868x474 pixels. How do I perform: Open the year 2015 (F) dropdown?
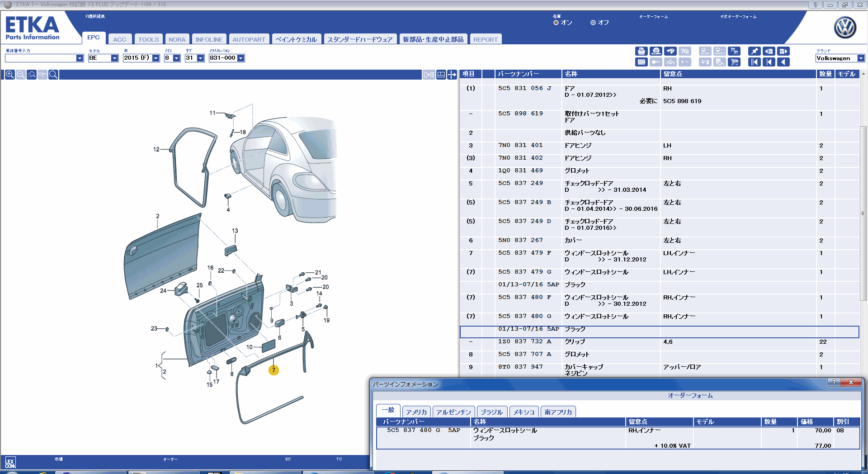pyautogui.click(x=156, y=58)
